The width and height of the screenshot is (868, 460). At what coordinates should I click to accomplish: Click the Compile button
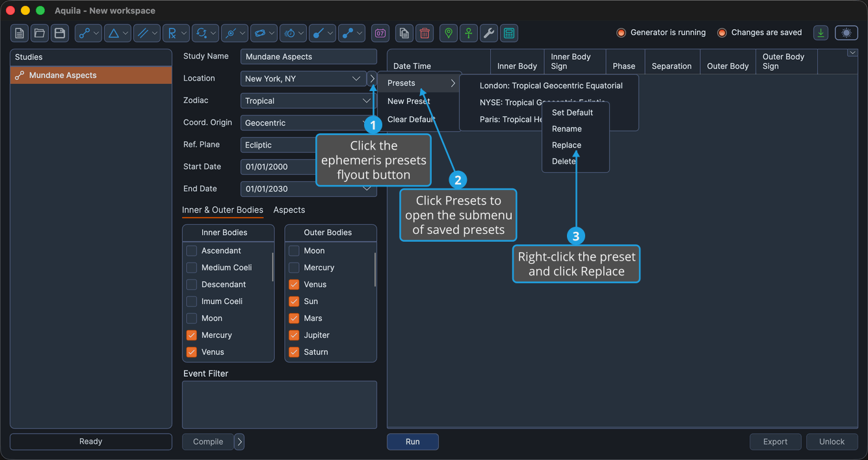pos(208,442)
